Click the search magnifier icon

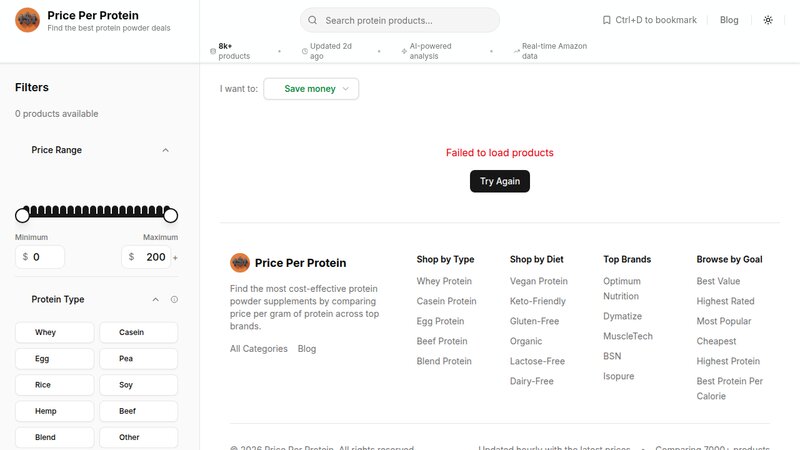click(312, 20)
